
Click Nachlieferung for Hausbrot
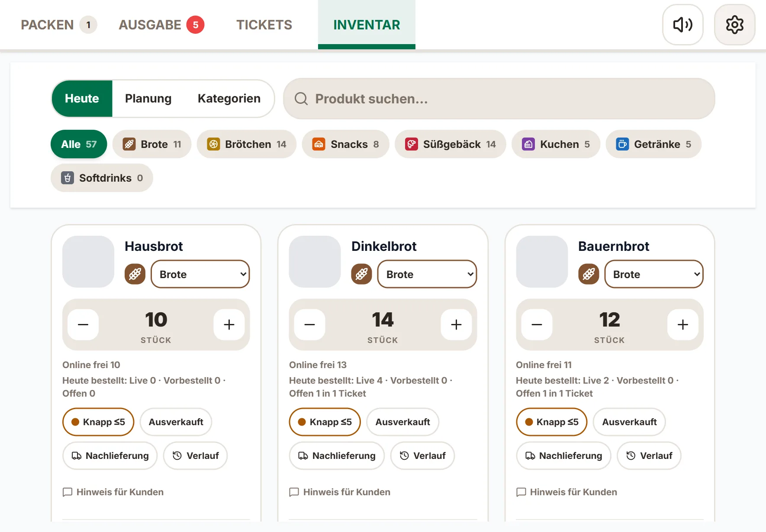pyautogui.click(x=110, y=455)
